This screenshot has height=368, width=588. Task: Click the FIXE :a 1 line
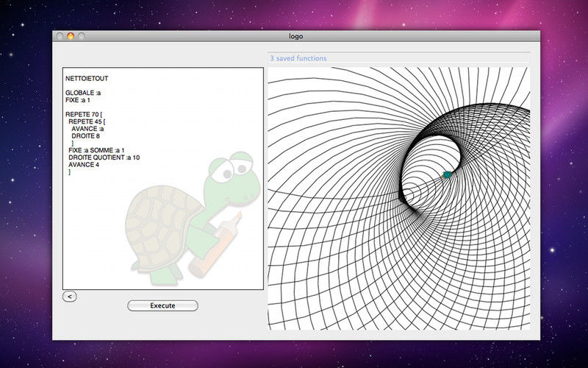click(78, 100)
